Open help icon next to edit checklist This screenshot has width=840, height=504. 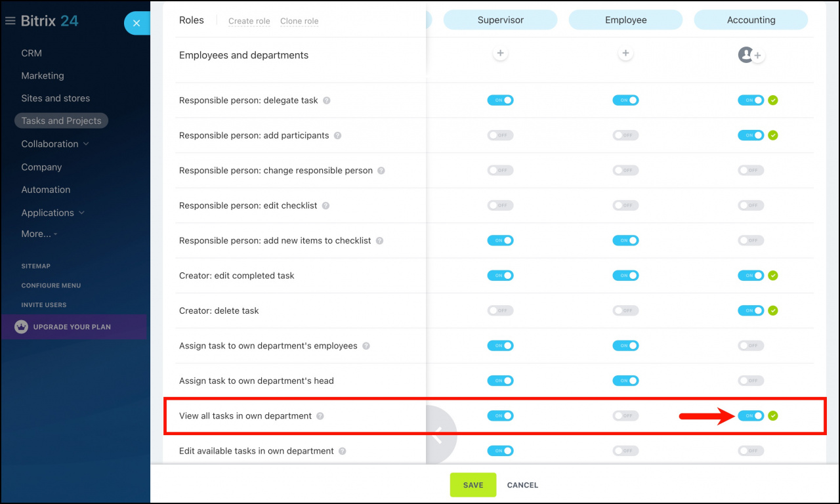pyautogui.click(x=325, y=205)
